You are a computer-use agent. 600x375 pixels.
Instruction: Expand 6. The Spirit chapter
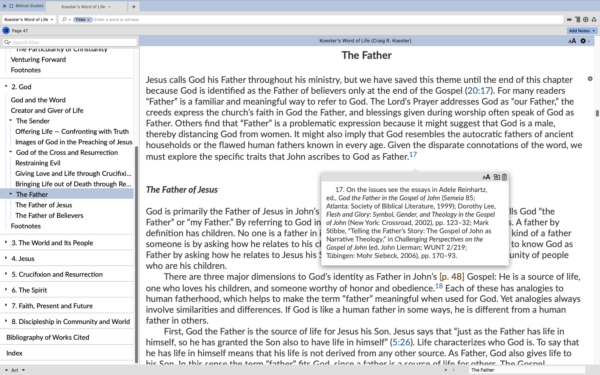coord(6,290)
